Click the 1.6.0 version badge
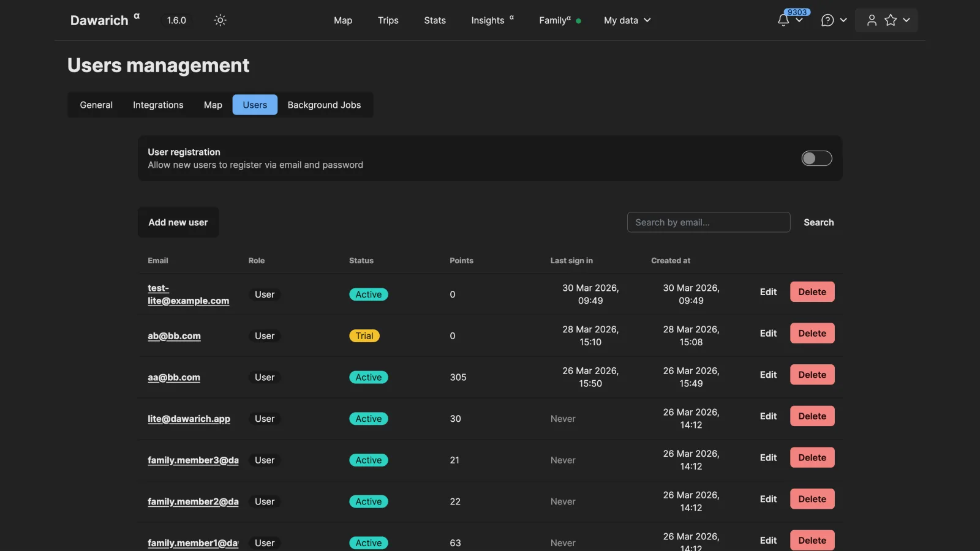Screen dimensions: 980x551 pyautogui.click(x=176, y=20)
